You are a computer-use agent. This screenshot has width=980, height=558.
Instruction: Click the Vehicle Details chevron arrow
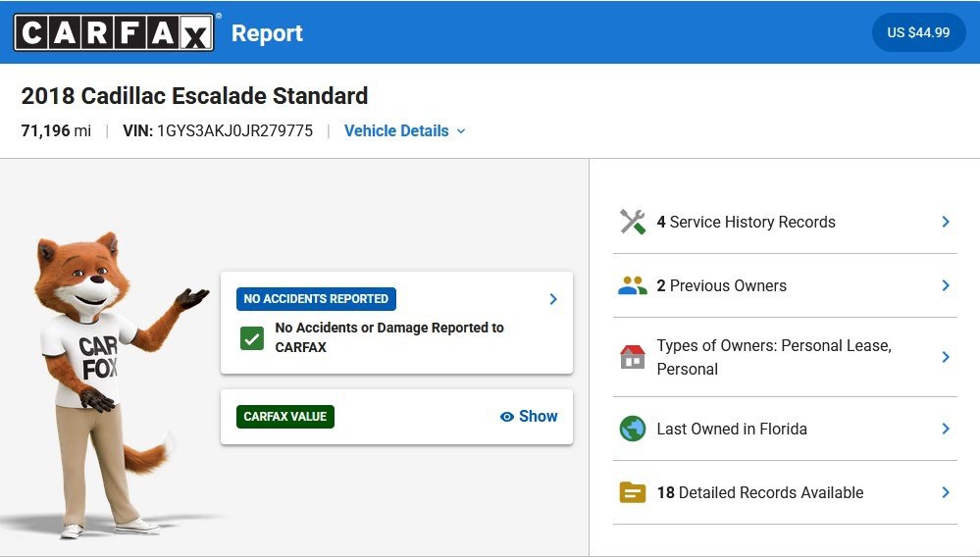pyautogui.click(x=461, y=131)
